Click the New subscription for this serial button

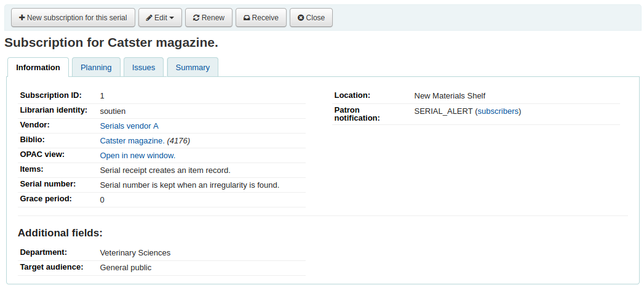(x=73, y=18)
